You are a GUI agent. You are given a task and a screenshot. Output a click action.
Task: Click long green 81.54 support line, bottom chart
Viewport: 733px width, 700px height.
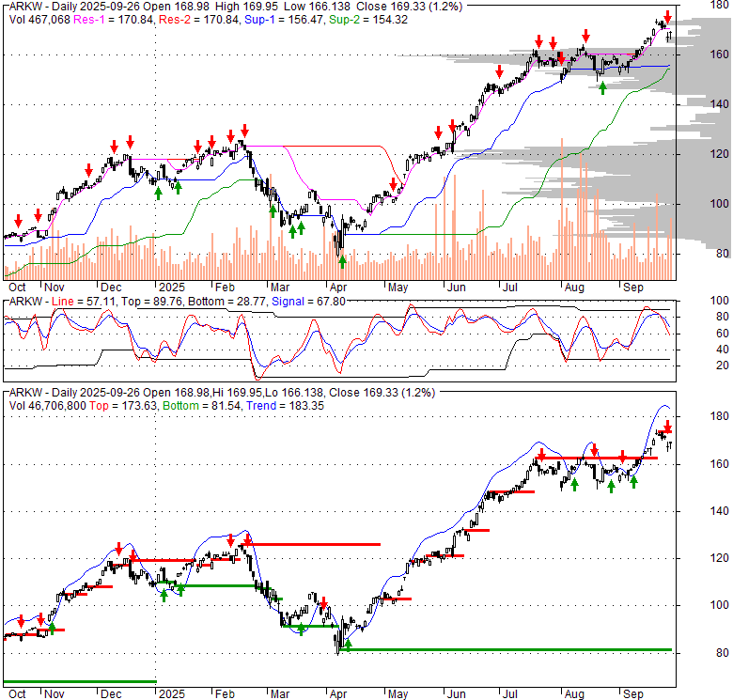click(x=505, y=650)
